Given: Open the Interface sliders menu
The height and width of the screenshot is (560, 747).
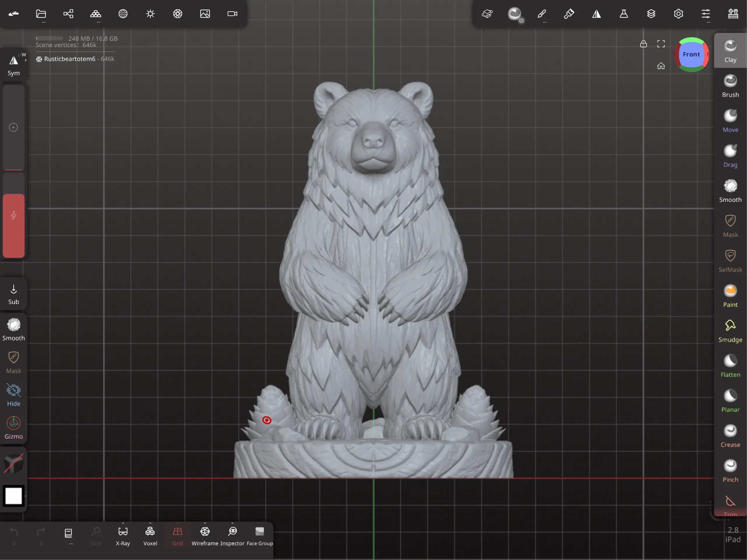Looking at the screenshot, I should coord(706,14).
